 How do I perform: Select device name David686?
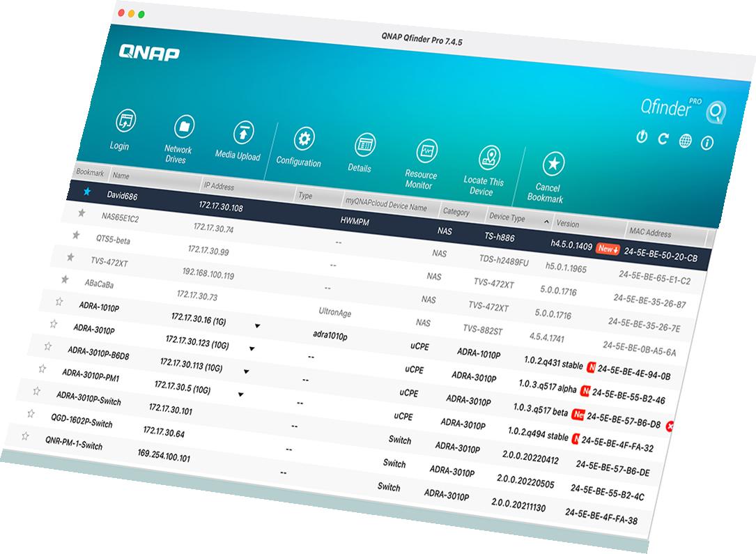[122, 195]
